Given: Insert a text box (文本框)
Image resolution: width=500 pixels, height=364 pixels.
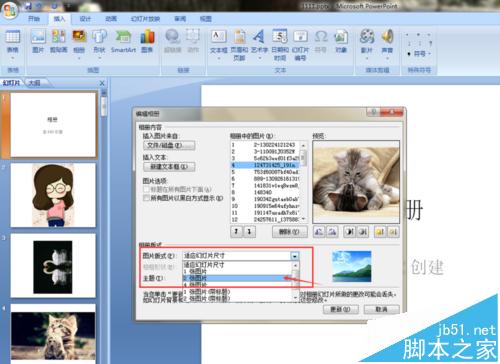Looking at the screenshot, I should [x=219, y=44].
